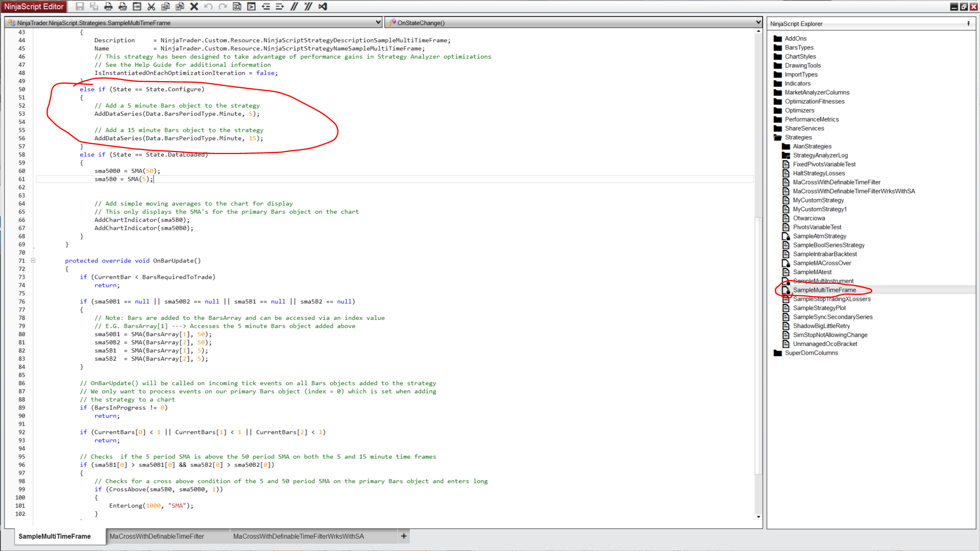The height and width of the screenshot is (551, 980).
Task: Click the Copy icon in toolbar
Action: coord(165,7)
